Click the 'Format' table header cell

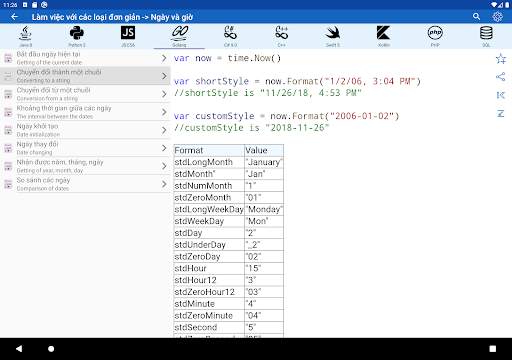[209, 150]
